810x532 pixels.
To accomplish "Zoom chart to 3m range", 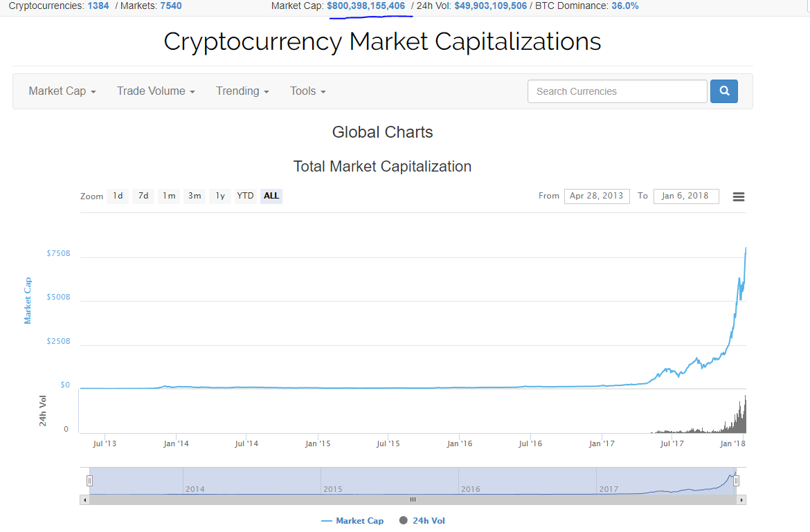I will click(195, 196).
